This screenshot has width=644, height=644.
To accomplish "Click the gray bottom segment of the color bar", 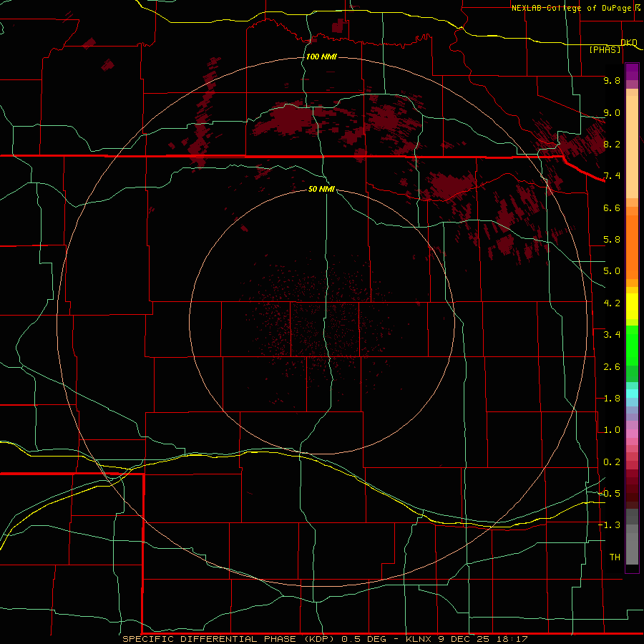I will (x=632, y=549).
